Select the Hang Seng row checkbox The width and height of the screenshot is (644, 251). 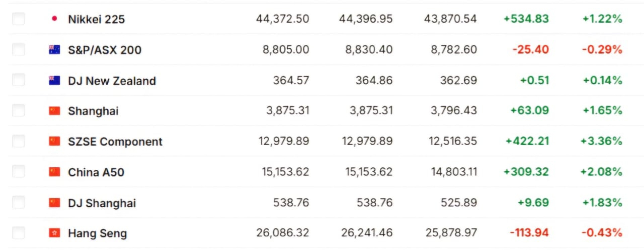18,233
